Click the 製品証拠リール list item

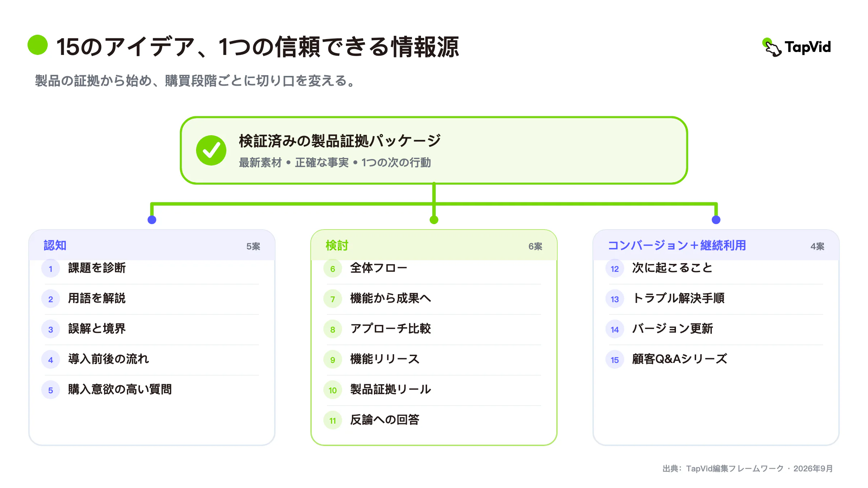(x=391, y=389)
